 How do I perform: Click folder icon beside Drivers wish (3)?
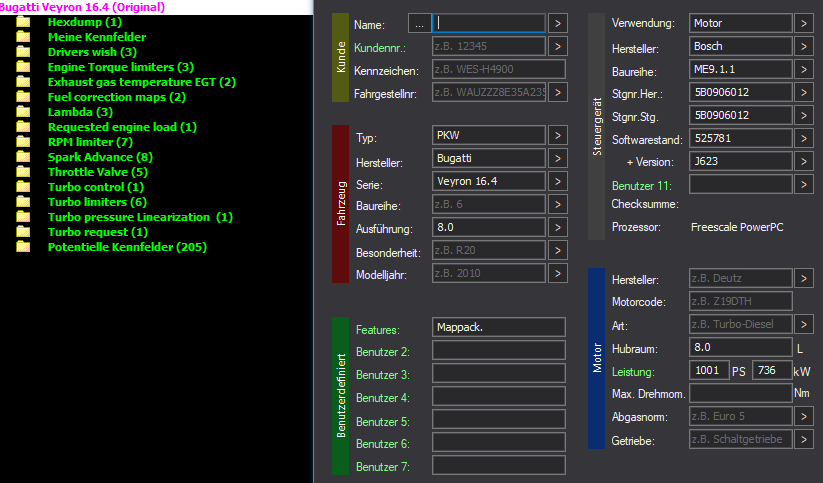(x=23, y=51)
